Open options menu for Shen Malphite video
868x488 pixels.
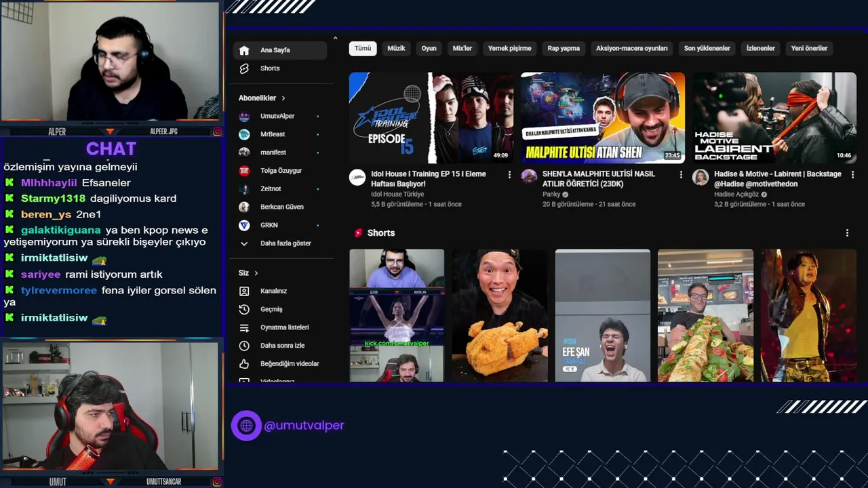[x=681, y=175]
